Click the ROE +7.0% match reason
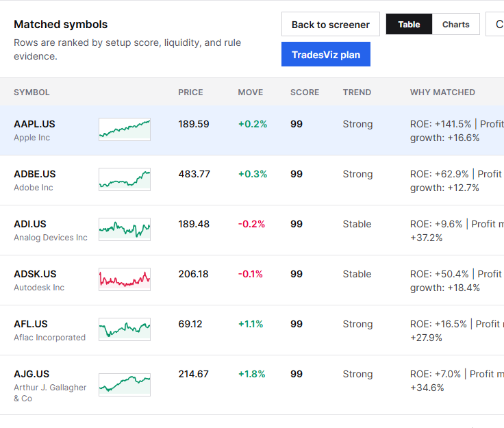This screenshot has width=504, height=428. click(x=457, y=381)
